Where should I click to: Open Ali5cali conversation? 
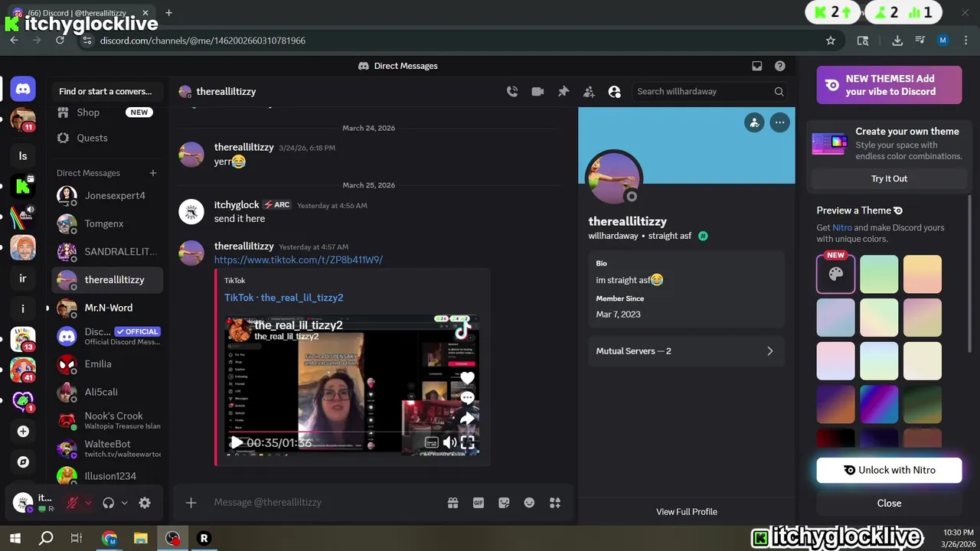[107, 392]
